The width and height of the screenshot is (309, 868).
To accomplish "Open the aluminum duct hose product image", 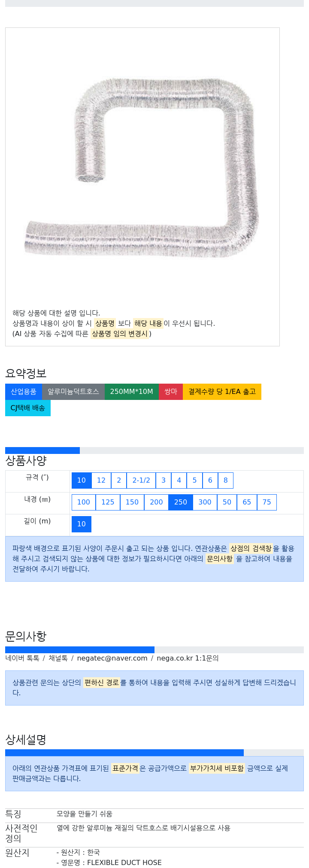I will coord(142,168).
